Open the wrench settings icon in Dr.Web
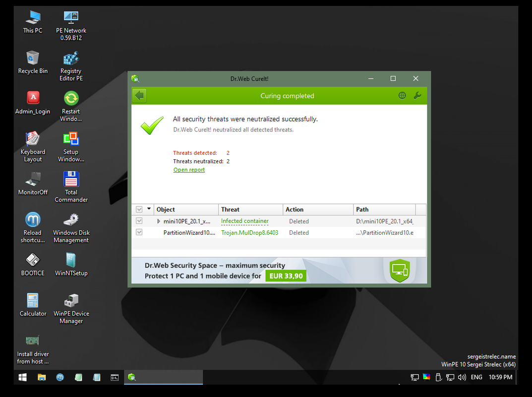Image resolution: width=532 pixels, height=397 pixels. [x=417, y=96]
